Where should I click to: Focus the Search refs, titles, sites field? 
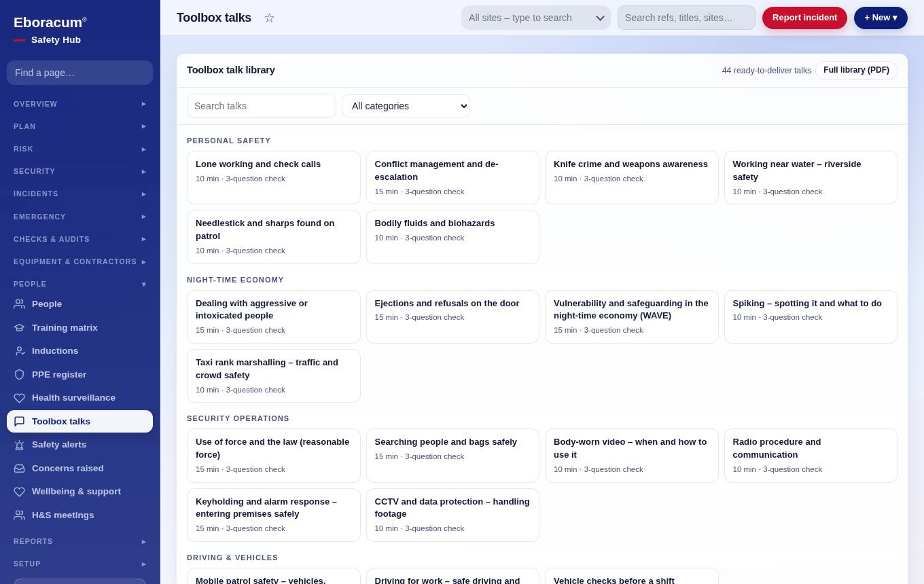coord(686,18)
